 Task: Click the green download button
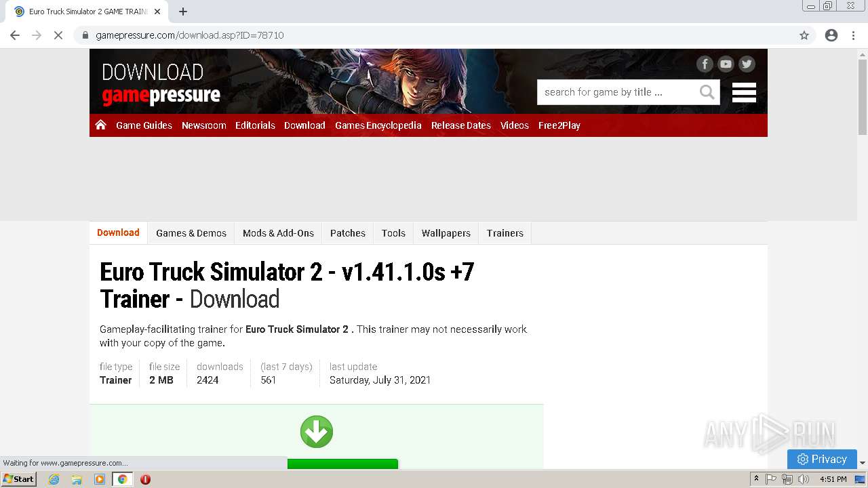[342, 464]
